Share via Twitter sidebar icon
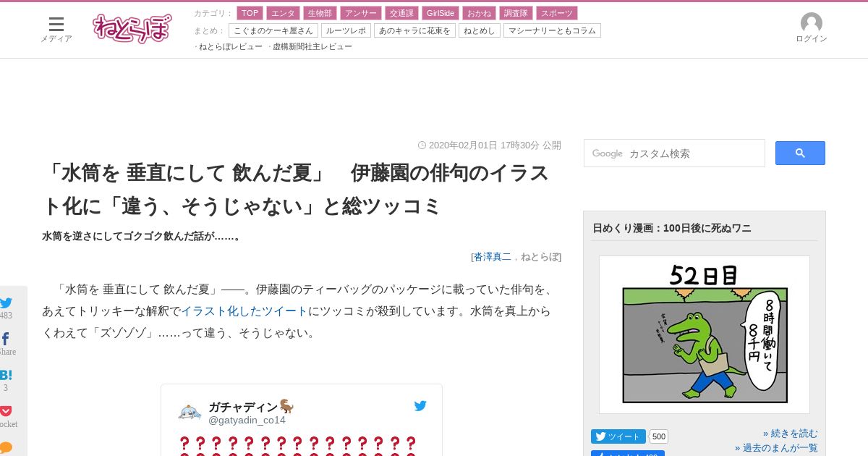Viewport: 868px width, 456px height. click(7, 303)
